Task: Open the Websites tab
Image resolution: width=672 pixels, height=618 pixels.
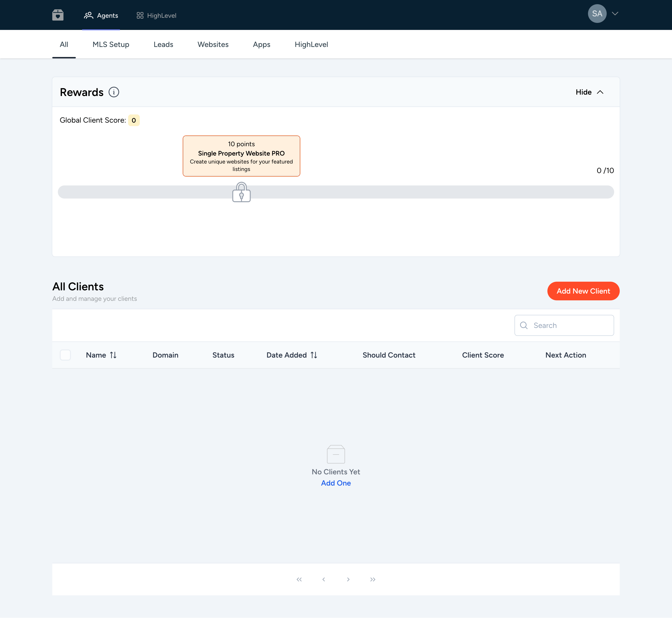Action: click(213, 44)
